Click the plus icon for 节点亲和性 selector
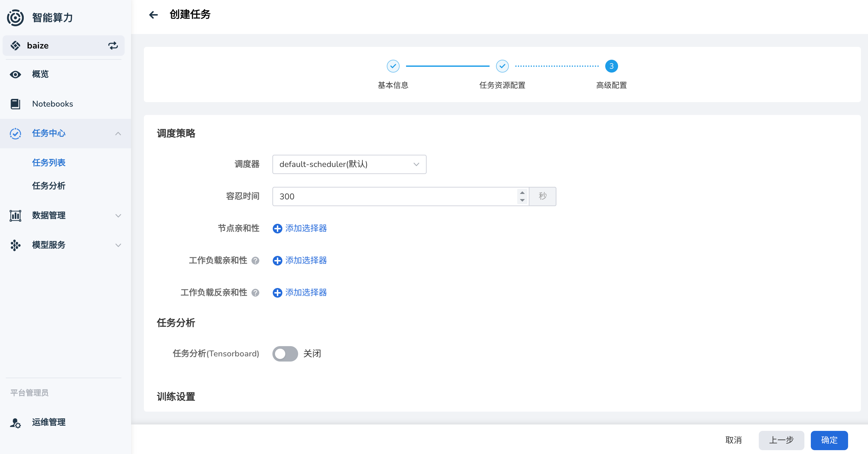Screen dimensions: 868x454 click(277, 229)
